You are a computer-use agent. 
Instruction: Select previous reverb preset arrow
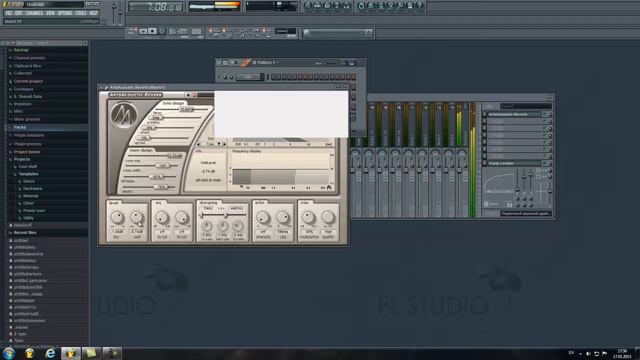coord(199,144)
